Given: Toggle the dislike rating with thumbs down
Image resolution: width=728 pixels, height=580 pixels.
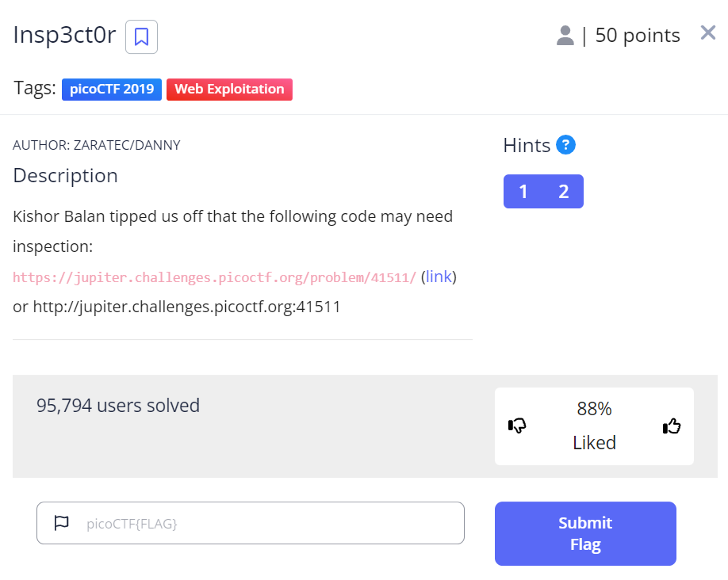Looking at the screenshot, I should point(516,426).
